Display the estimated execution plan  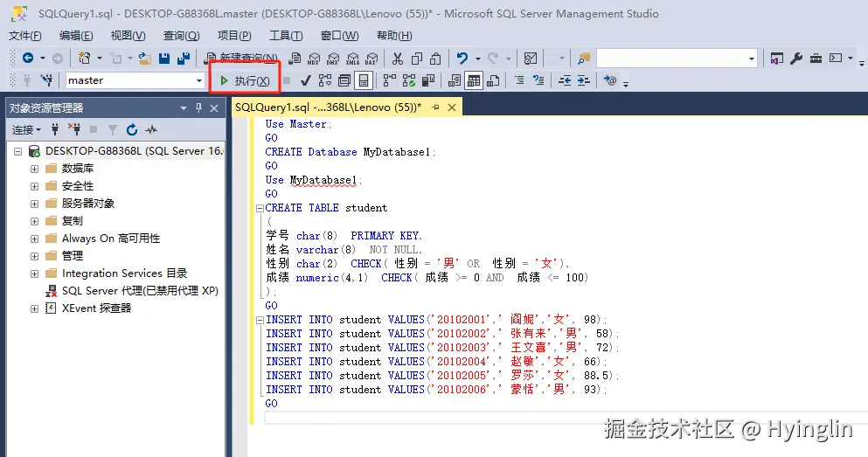pyautogui.click(x=325, y=80)
